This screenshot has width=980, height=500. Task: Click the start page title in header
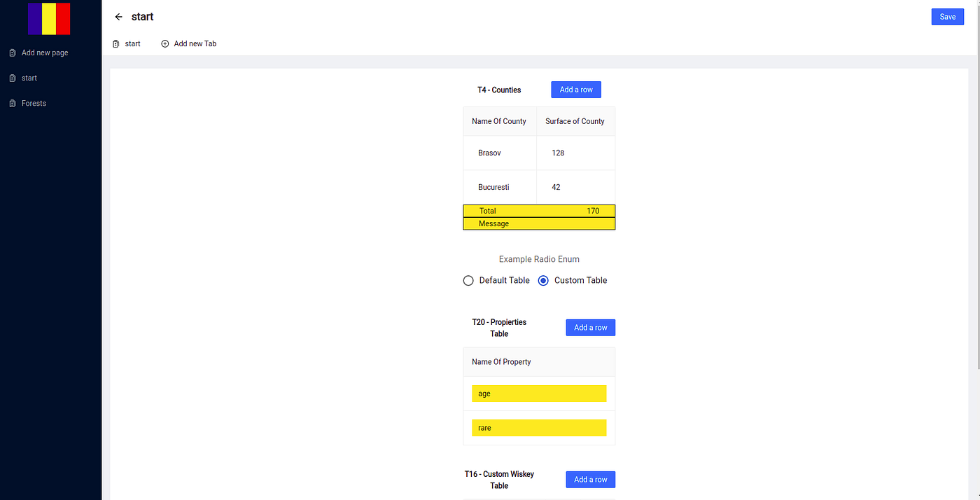(x=143, y=17)
